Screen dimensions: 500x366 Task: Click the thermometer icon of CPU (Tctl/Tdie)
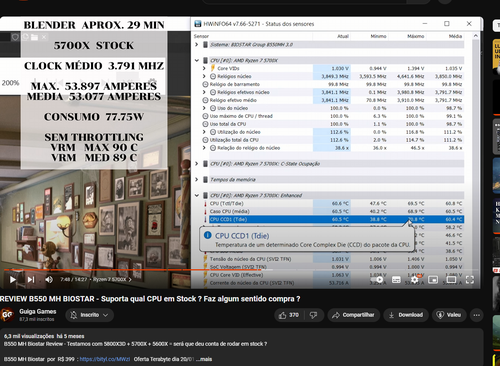[x=205, y=203]
